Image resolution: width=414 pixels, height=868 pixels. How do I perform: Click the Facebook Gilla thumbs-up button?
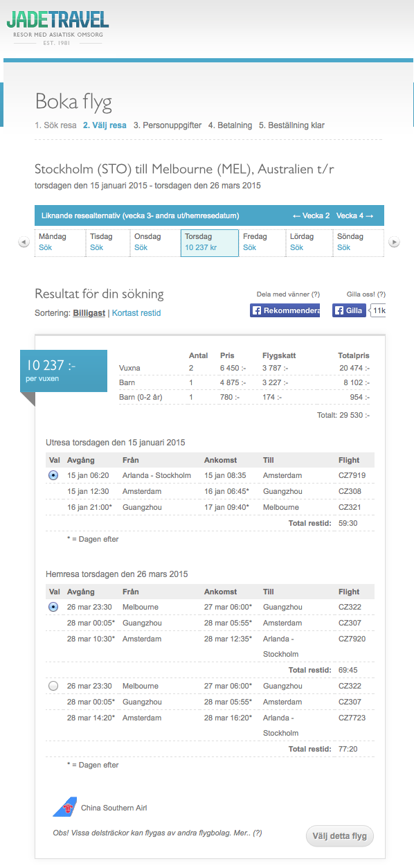pos(348,310)
